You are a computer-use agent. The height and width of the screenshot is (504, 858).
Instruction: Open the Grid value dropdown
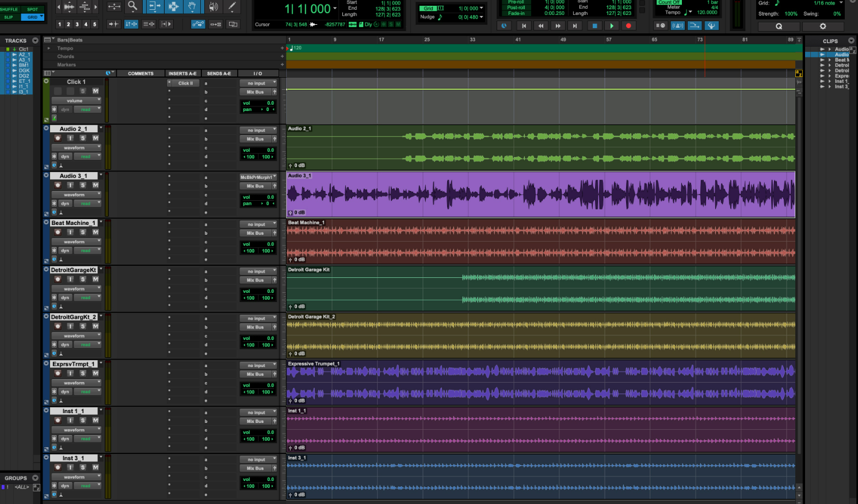coord(481,9)
